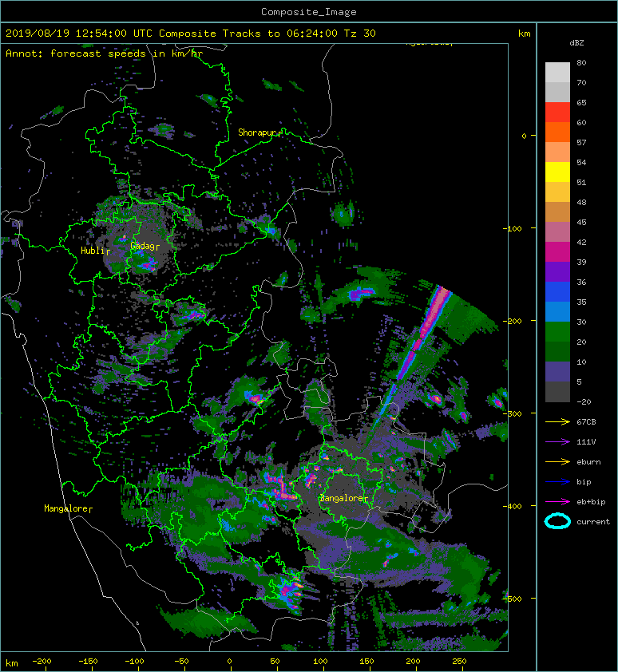Click the '-300' tick on right axis

(x=512, y=413)
